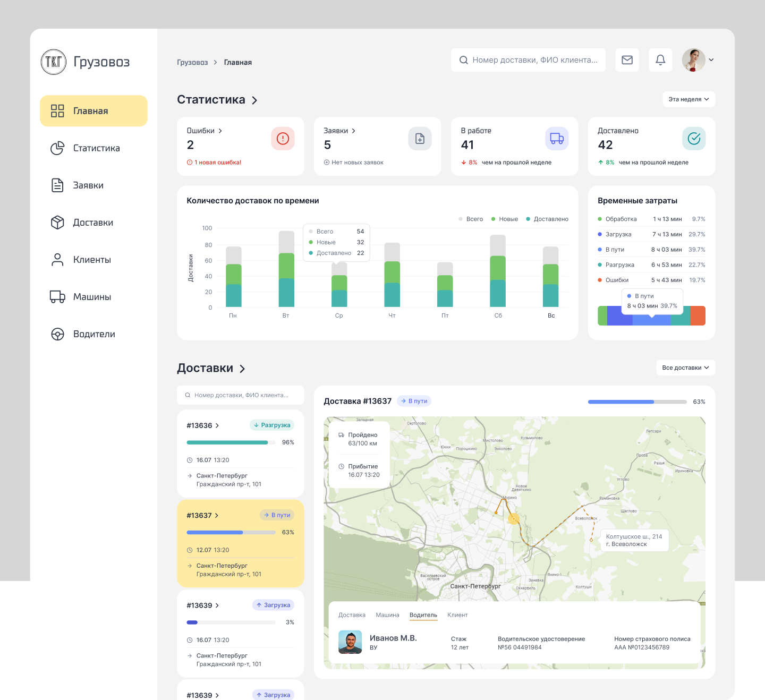Click the 1 новая ошибка! warning

[x=214, y=163]
